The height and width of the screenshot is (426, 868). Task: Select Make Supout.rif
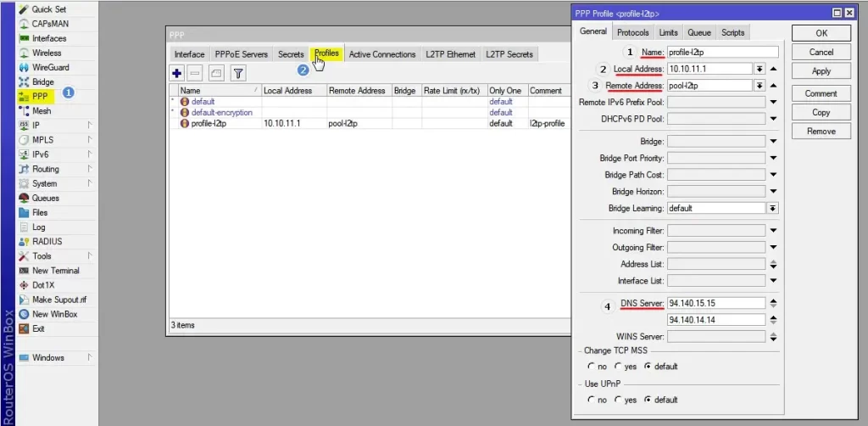coord(58,300)
